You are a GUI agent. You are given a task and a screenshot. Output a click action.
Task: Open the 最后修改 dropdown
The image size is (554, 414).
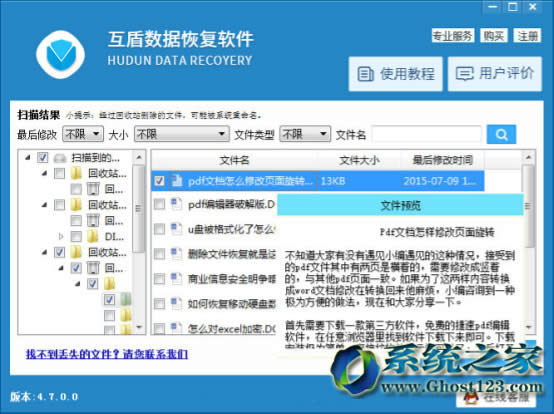83,134
